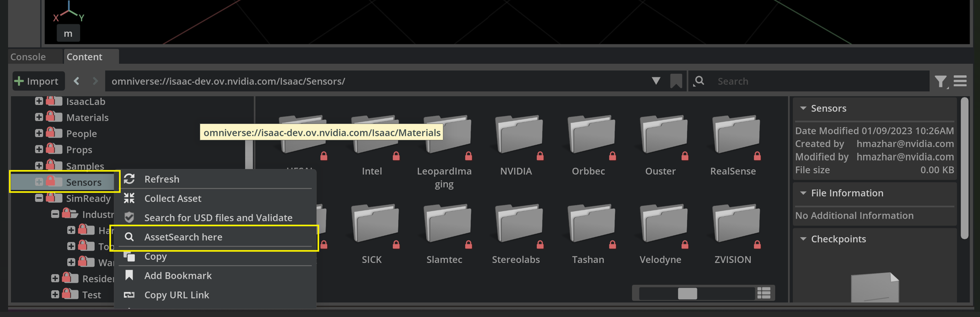Adjust the thumbnail size slider
Screen dimensions: 980x317
(x=687, y=293)
